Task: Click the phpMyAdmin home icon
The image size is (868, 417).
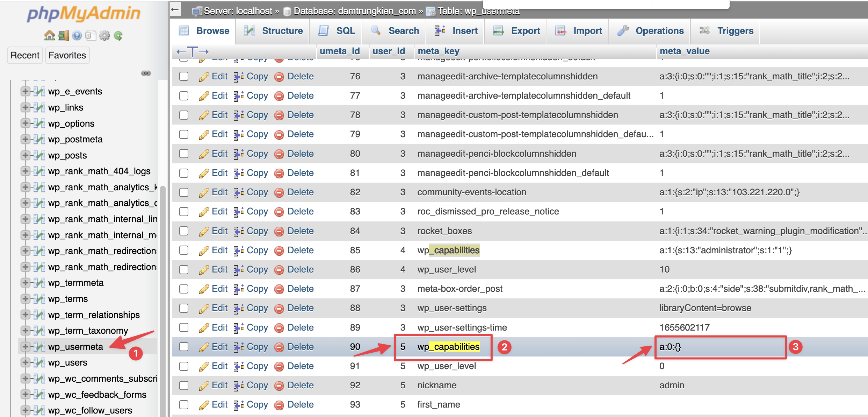Action: click(50, 36)
